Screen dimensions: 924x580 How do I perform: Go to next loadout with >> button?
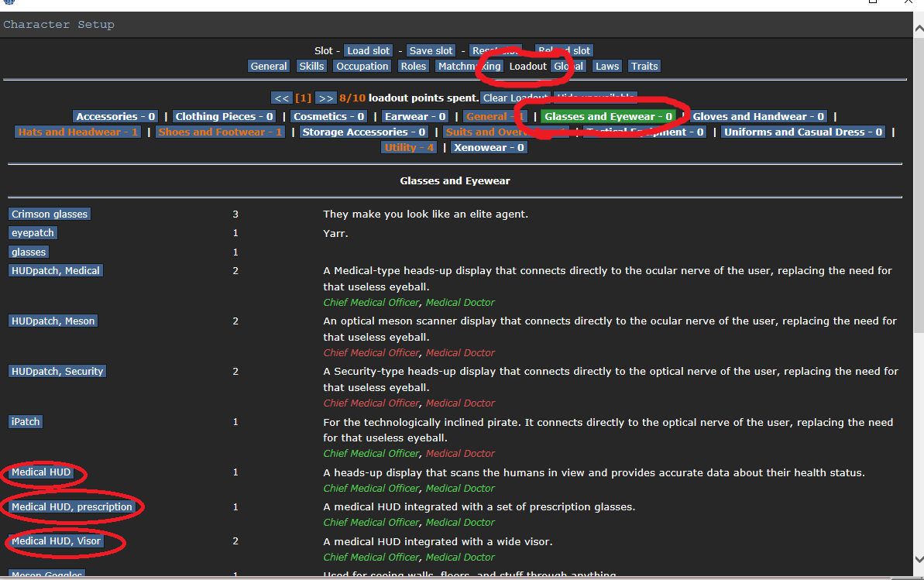tap(326, 98)
